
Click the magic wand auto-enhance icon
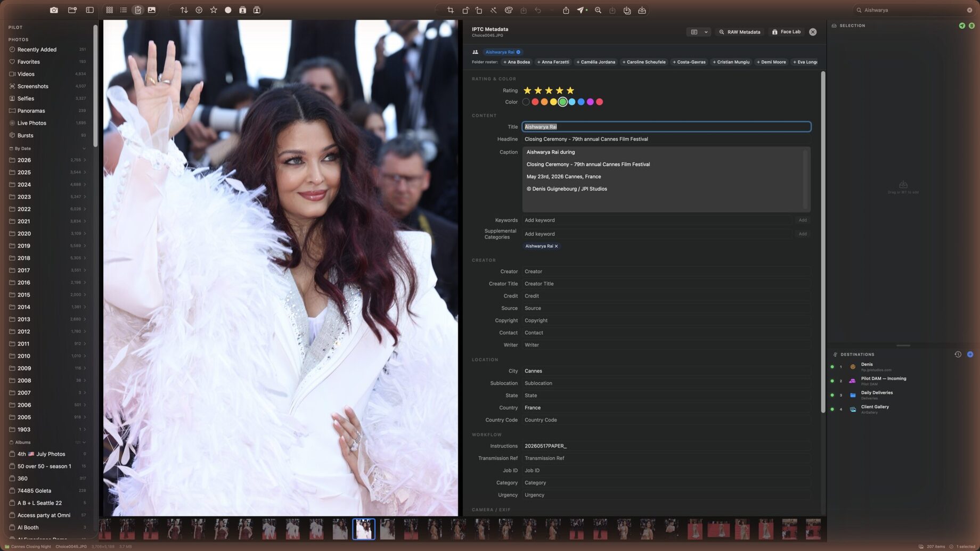point(493,10)
